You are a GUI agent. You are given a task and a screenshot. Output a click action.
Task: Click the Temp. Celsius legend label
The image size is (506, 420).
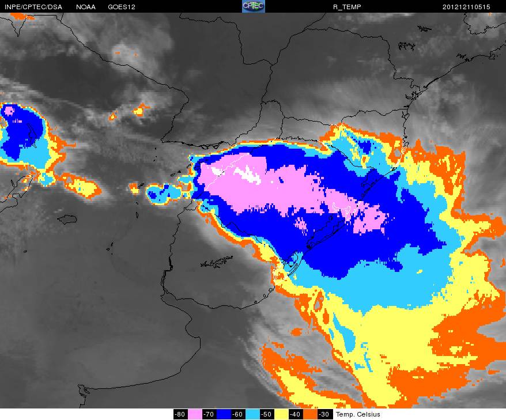point(358,414)
